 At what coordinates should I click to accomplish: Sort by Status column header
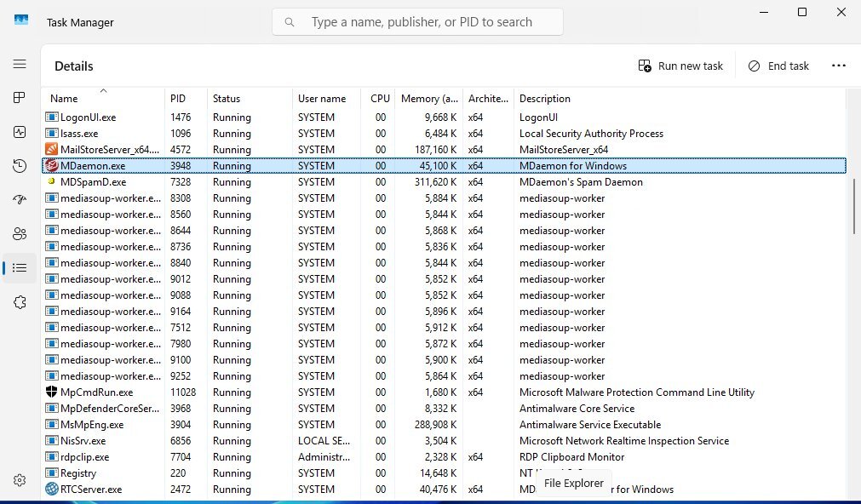[250, 98]
